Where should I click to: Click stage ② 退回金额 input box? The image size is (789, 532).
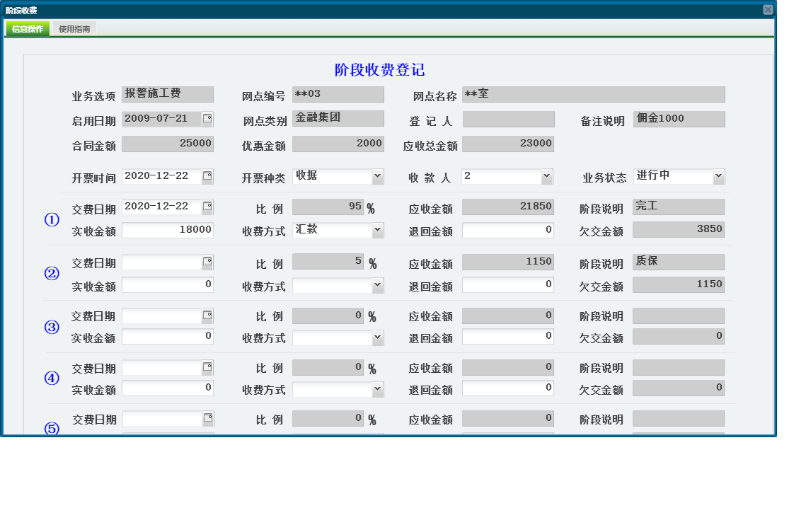(507, 284)
